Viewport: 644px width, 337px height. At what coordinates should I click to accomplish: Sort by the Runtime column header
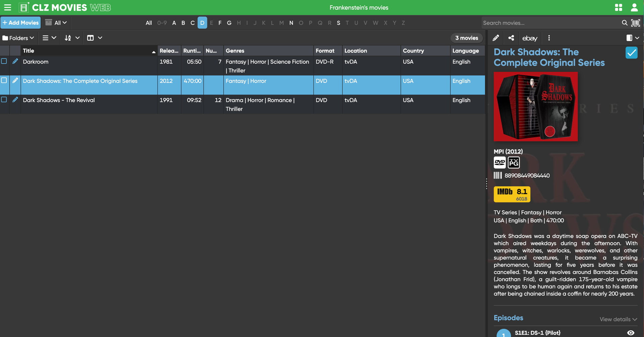pos(192,51)
